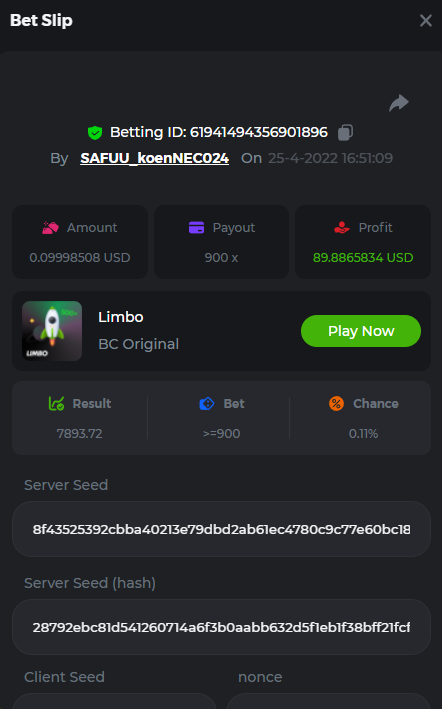Screen dimensions: 442x709
Task: Click the 89.8865834 USD profit value
Action: click(363, 257)
